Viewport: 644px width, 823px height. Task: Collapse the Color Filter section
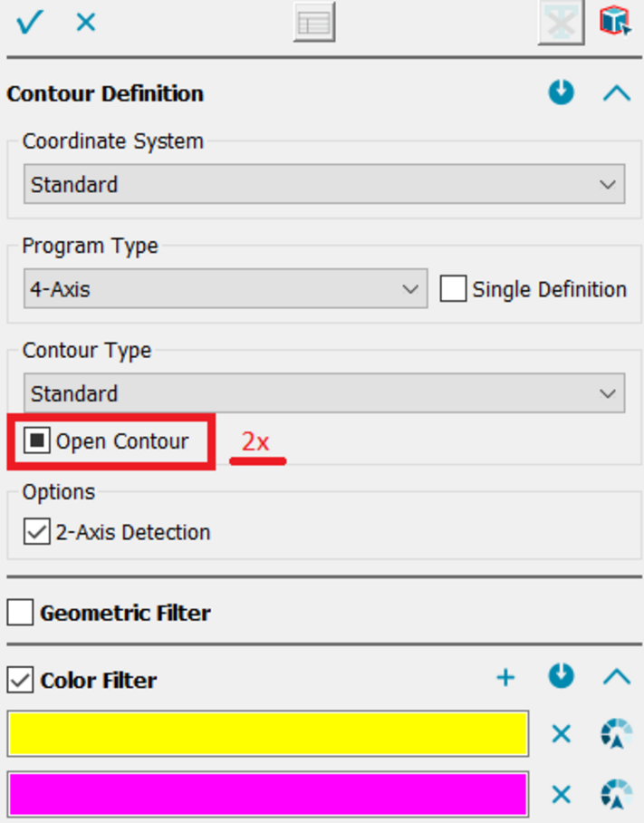click(x=616, y=677)
